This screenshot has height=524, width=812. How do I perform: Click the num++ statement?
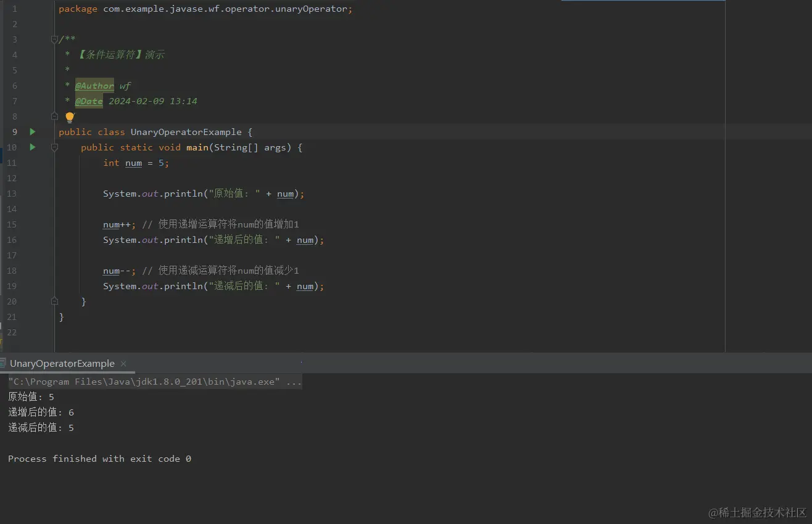pyautogui.click(x=119, y=224)
